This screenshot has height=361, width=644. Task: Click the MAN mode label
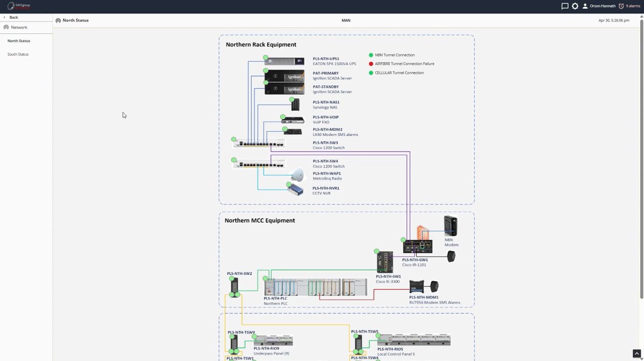[x=346, y=20]
